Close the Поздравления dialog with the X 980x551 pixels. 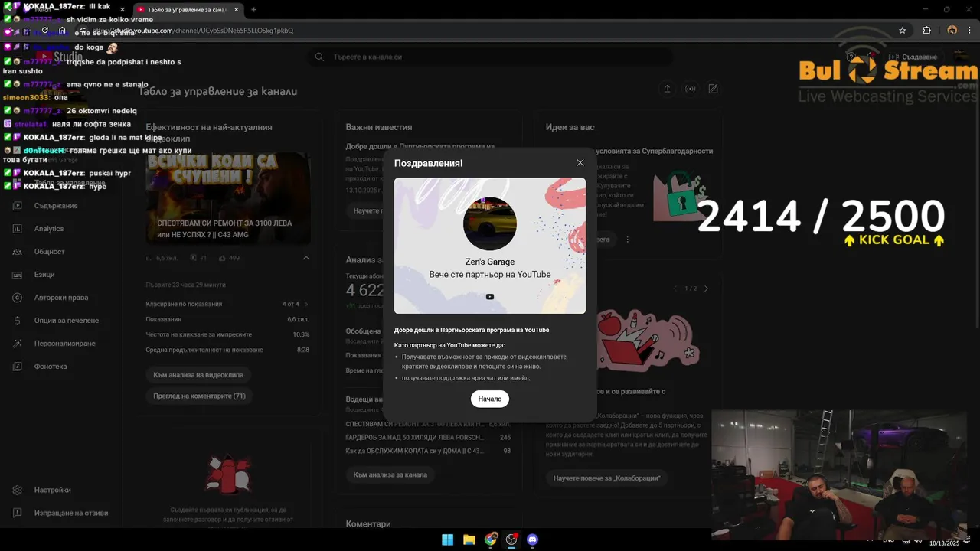[x=580, y=163]
